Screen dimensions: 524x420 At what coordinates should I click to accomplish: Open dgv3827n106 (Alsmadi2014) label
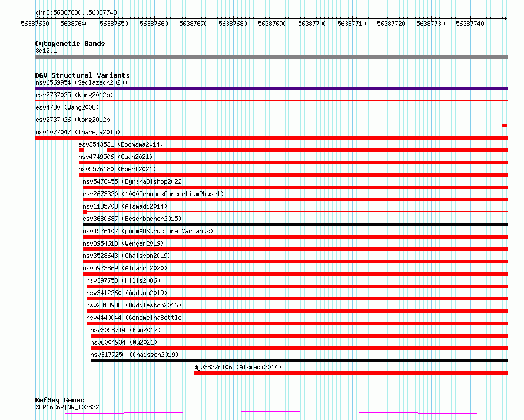[237, 367]
